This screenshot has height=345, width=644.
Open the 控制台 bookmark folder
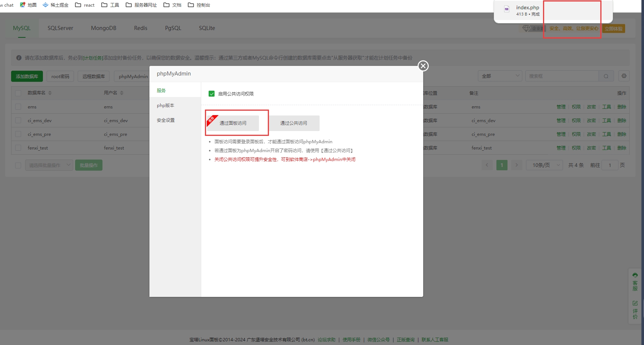tap(199, 5)
